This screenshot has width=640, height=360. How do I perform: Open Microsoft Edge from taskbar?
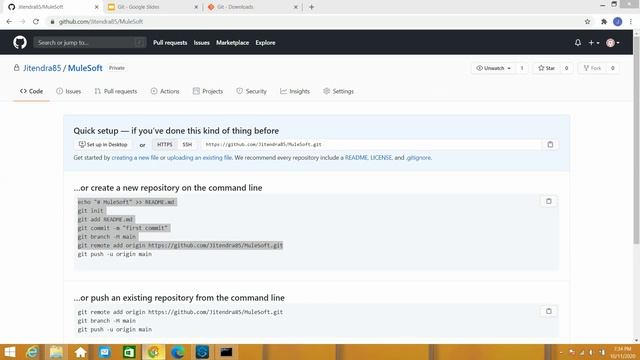coord(178,352)
